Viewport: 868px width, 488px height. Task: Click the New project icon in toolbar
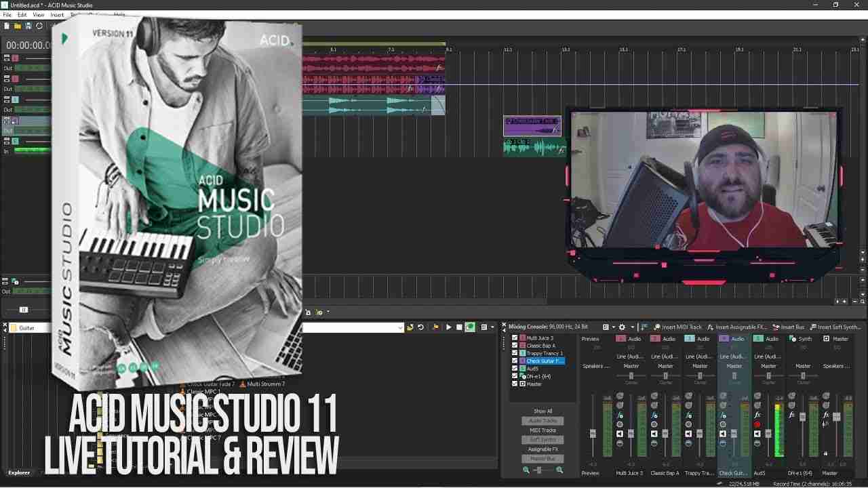pyautogui.click(x=7, y=26)
